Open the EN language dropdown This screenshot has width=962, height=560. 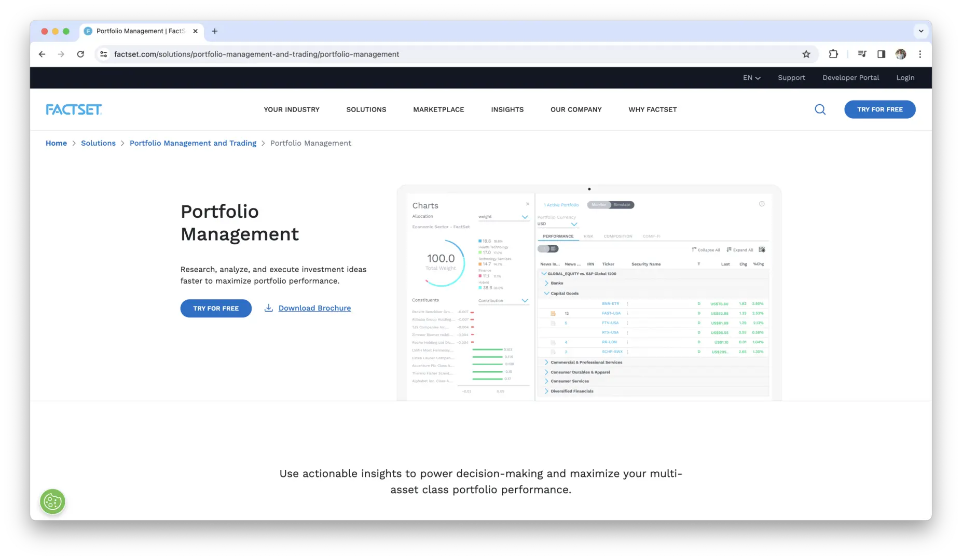tap(751, 78)
